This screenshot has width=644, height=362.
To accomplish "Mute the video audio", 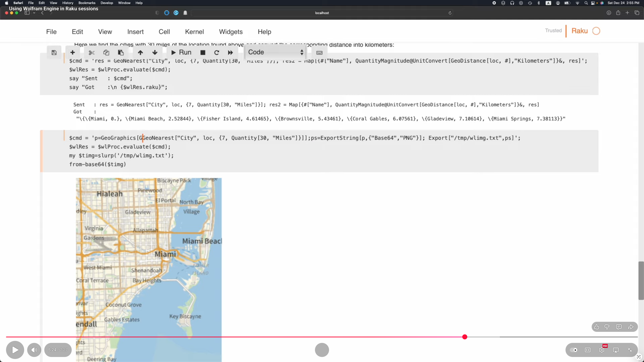I will 34,350.
